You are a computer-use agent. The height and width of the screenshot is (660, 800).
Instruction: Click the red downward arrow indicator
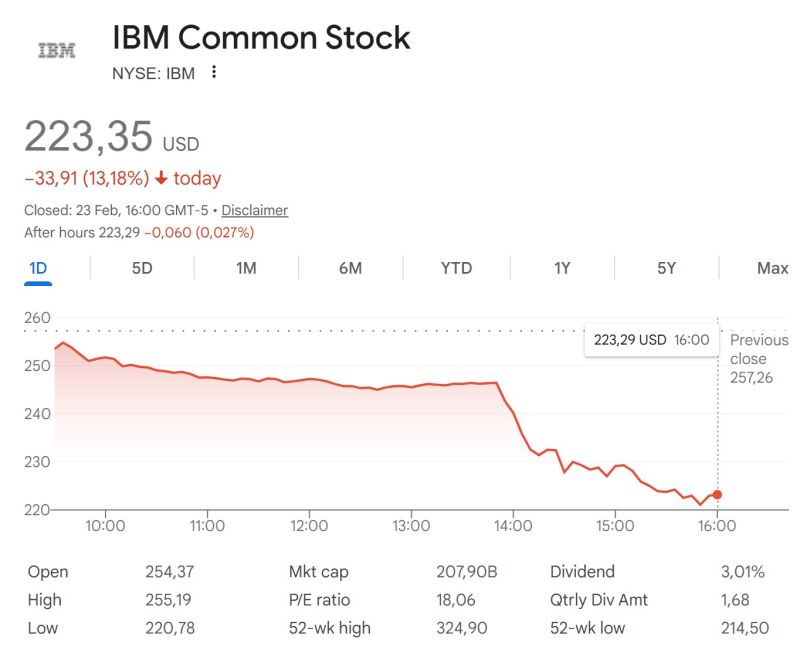click(x=160, y=177)
